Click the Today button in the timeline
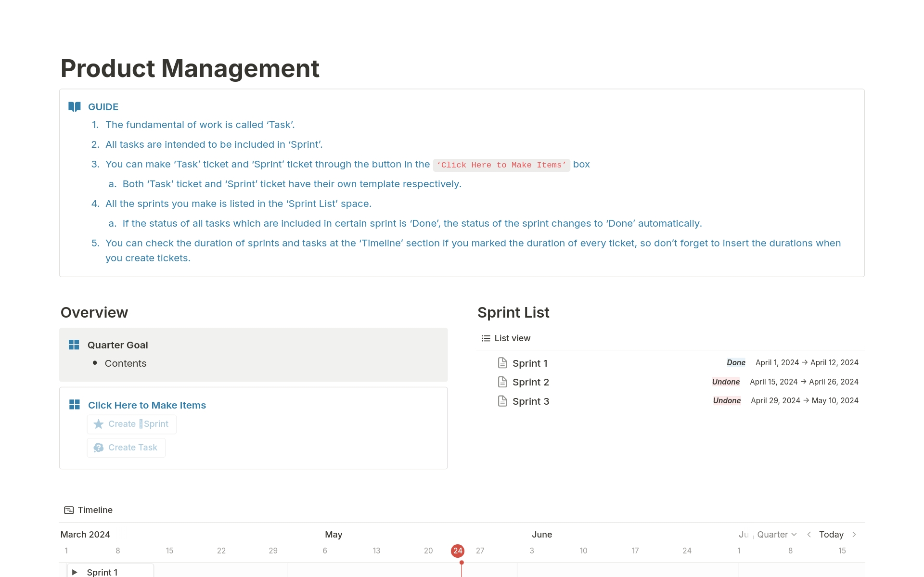 [x=831, y=534]
